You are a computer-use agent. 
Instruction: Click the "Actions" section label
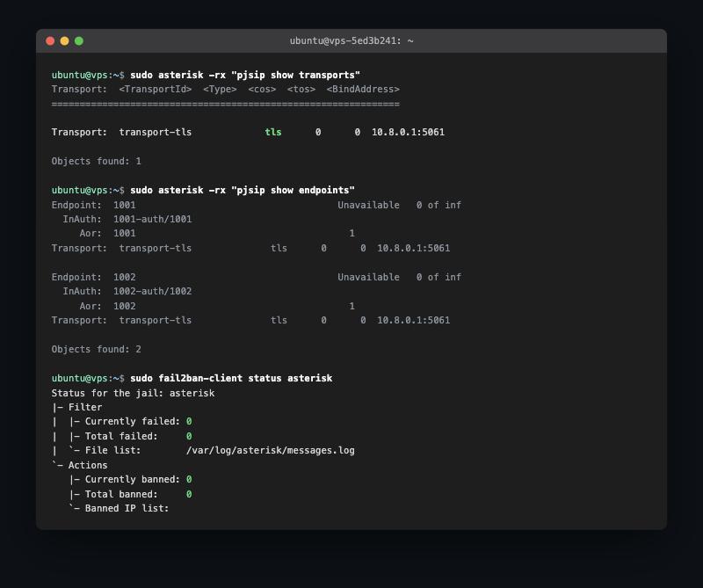[88, 465]
